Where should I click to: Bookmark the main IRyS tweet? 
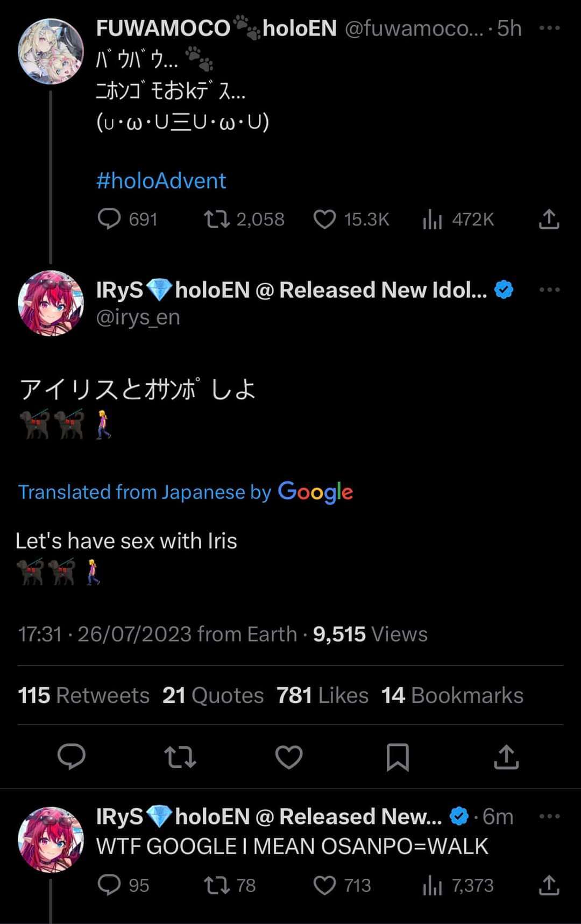tap(398, 756)
